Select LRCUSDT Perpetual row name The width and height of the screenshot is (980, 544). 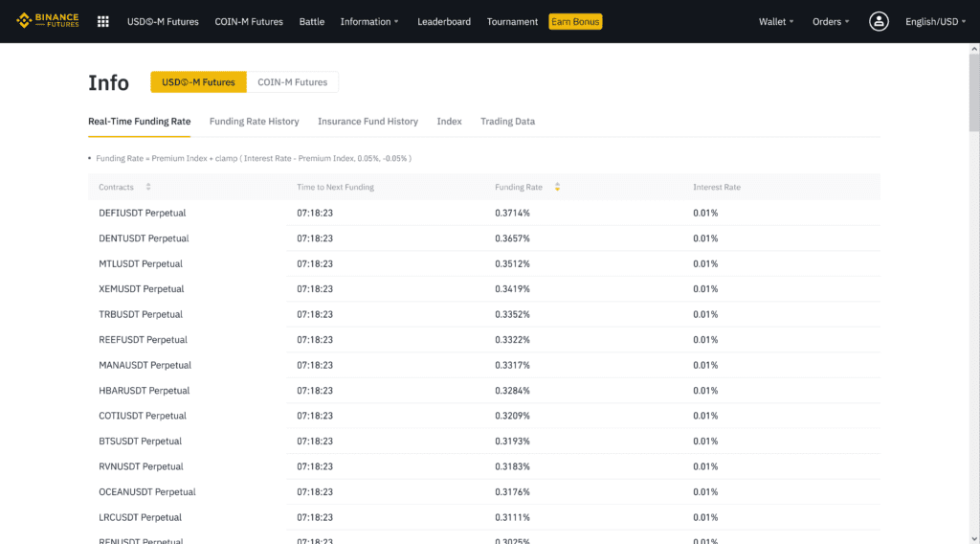tap(140, 517)
